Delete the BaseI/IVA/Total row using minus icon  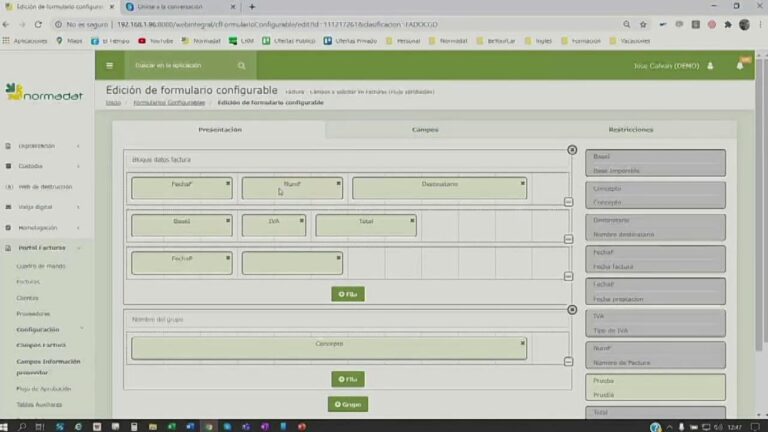click(x=568, y=239)
